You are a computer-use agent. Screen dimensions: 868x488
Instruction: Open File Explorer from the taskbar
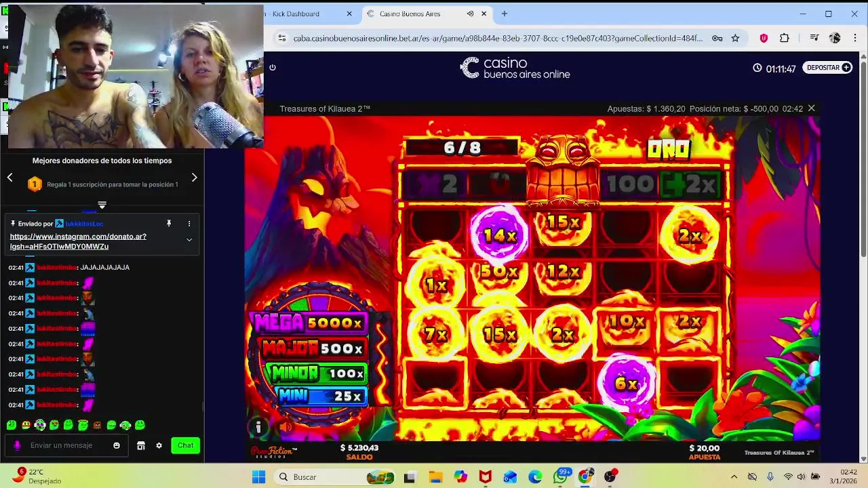(435, 477)
